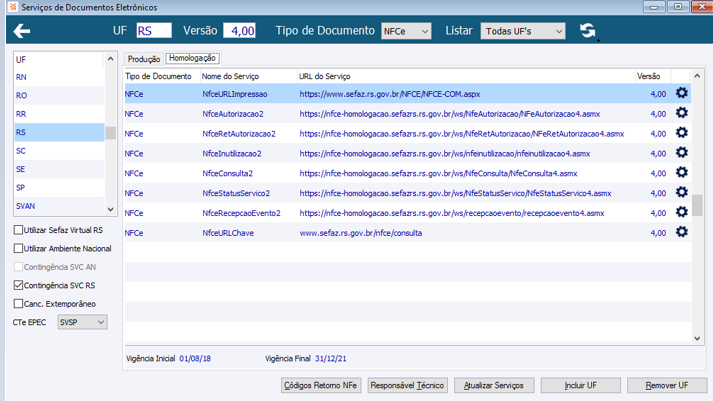Click the Responsável Técnico button
Viewport: 713px width, 401px height.
point(407,385)
